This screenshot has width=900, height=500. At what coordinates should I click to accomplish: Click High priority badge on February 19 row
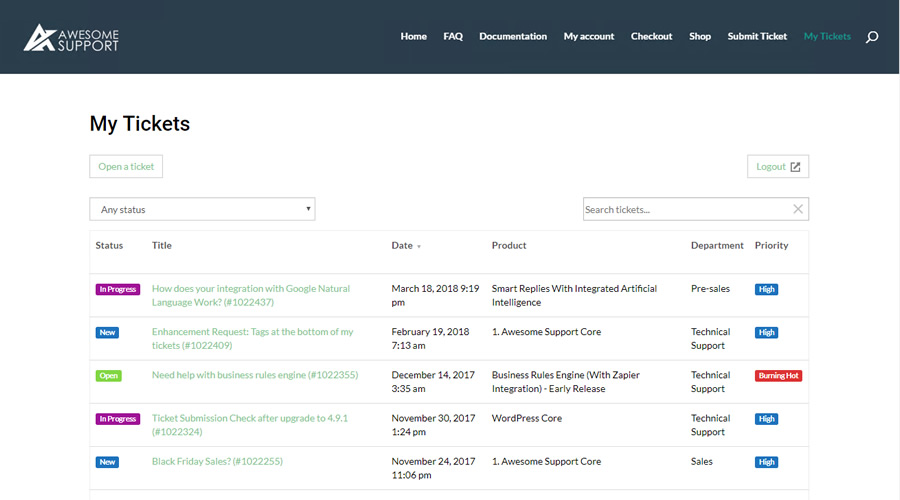click(766, 332)
